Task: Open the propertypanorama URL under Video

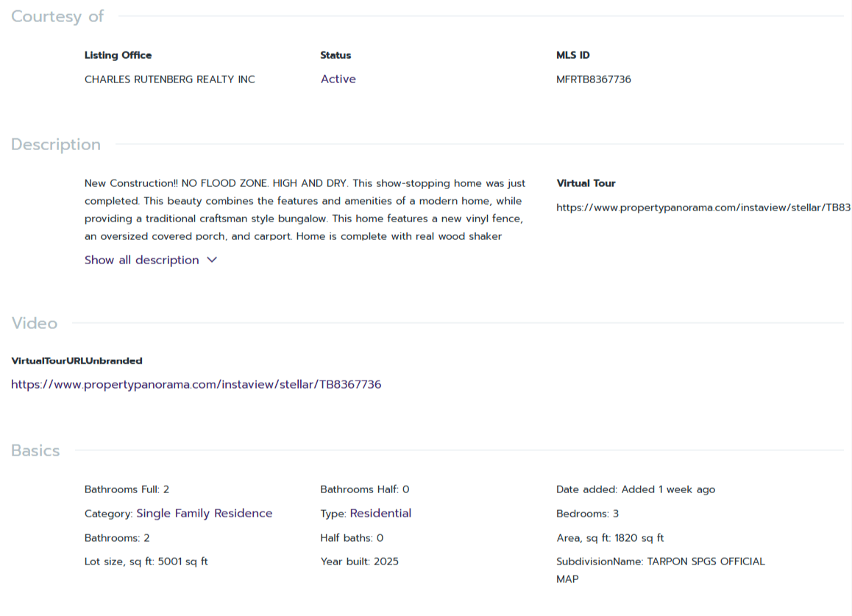Action: pos(196,384)
